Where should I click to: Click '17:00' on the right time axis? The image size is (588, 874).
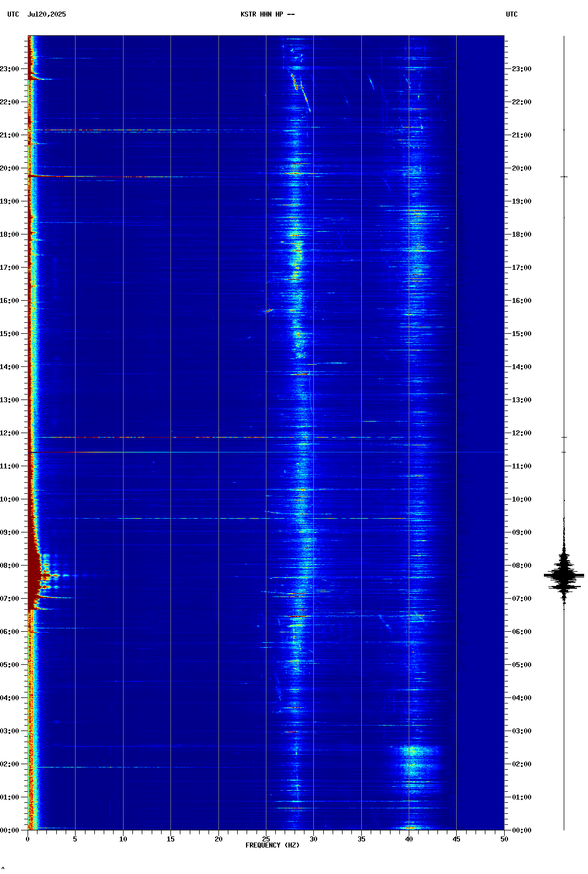tap(522, 268)
